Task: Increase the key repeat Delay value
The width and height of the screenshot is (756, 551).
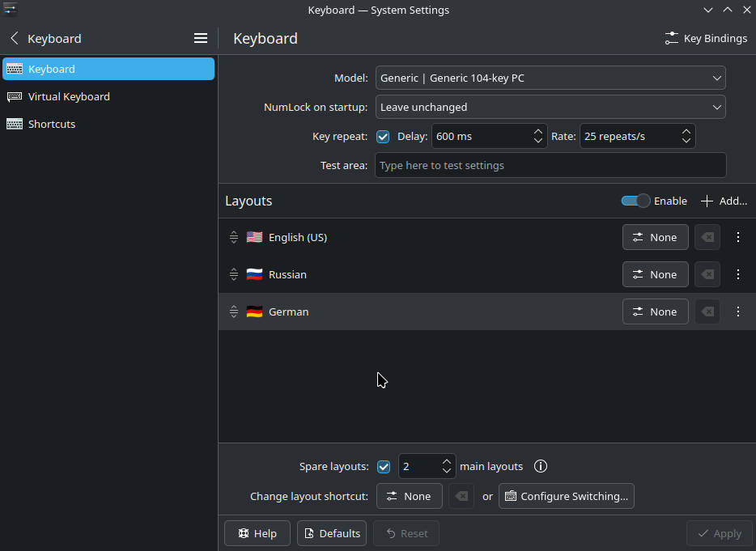Action: click(x=538, y=131)
